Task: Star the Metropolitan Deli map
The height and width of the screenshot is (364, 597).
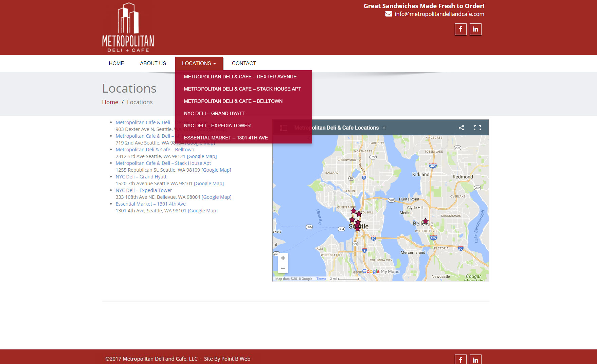Action: tap(384, 128)
